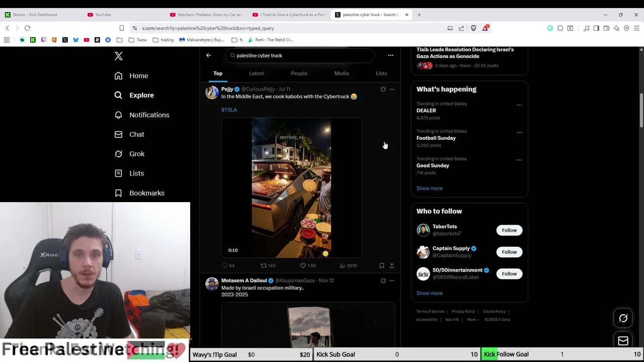Image resolution: width=644 pixels, height=362 pixels.
Task: Open the trading bookmarks folder
Action: [x=164, y=40]
